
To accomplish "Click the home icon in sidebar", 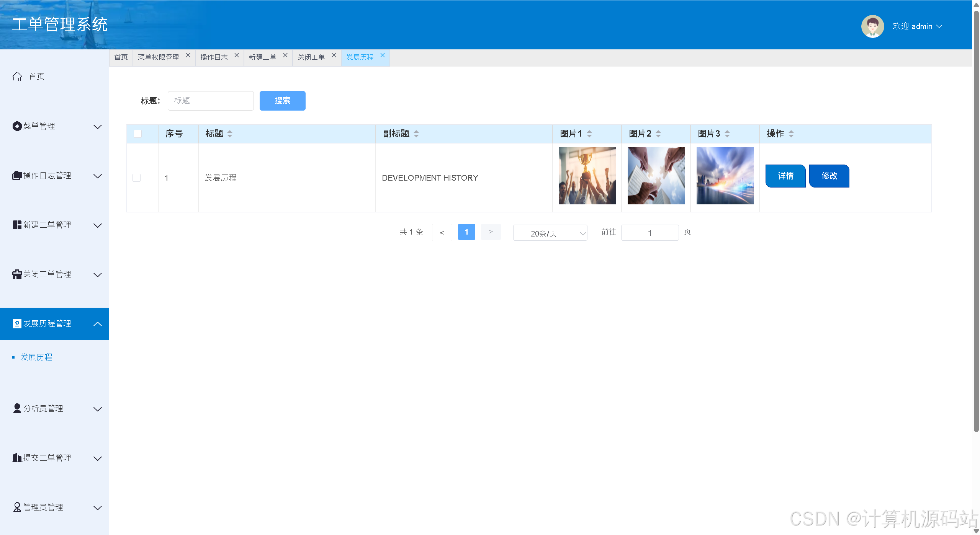I will pyautogui.click(x=17, y=77).
